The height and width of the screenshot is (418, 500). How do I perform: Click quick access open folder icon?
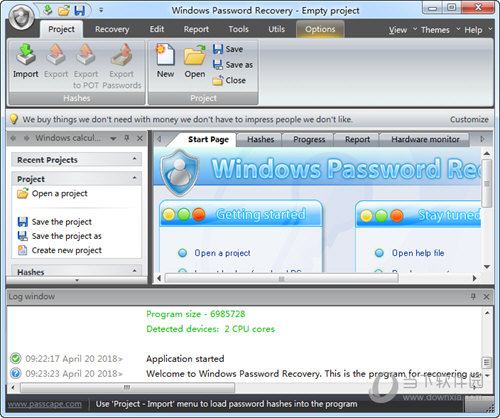64,11
